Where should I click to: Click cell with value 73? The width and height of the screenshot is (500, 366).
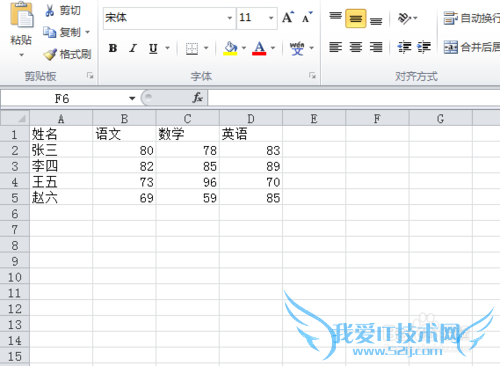click(124, 182)
